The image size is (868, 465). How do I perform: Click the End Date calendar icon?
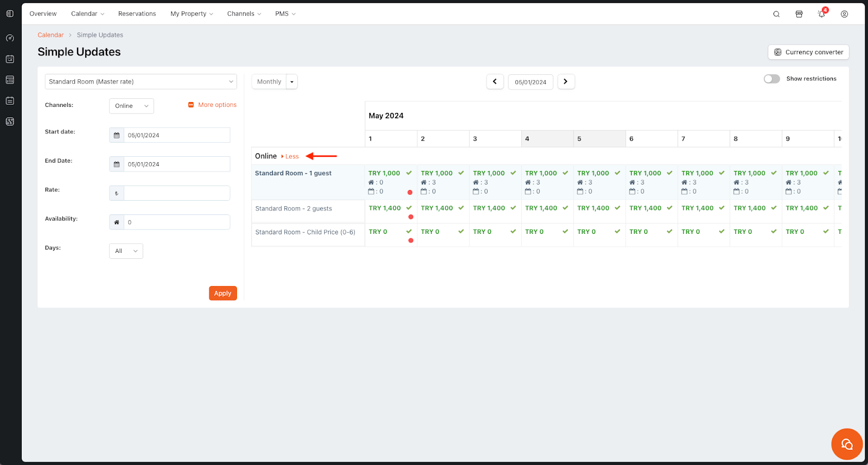(x=117, y=164)
